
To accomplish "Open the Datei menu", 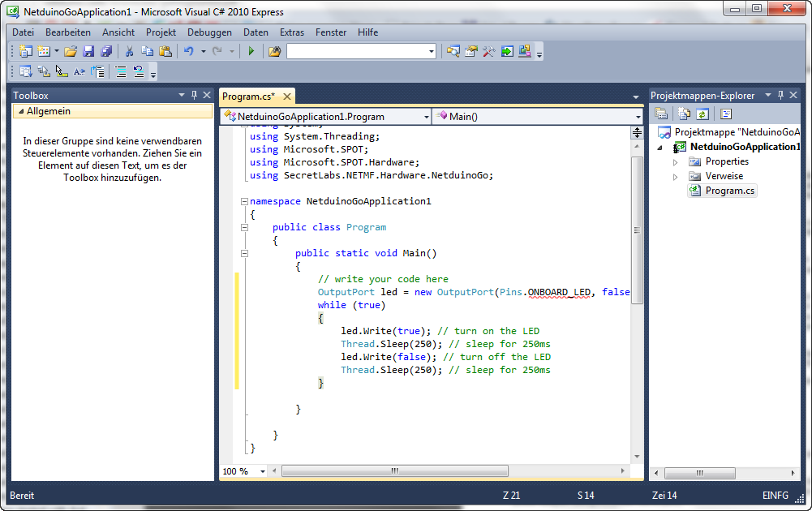I will point(24,32).
